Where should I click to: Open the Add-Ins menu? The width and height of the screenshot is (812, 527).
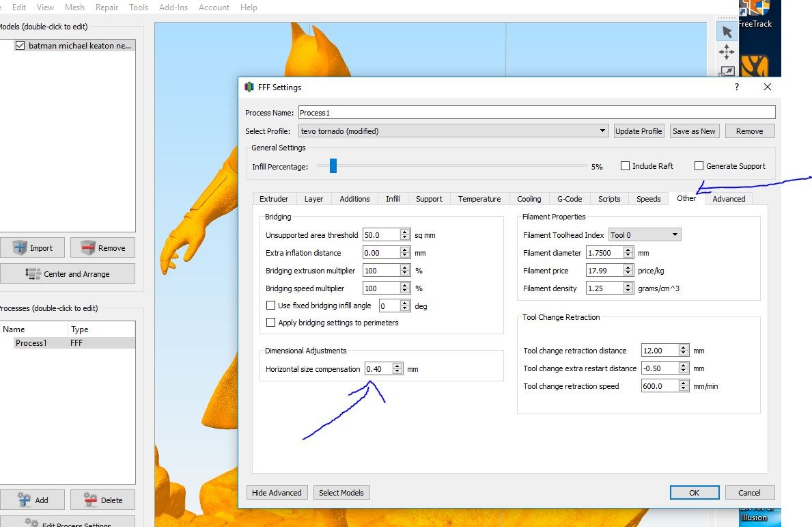tap(173, 8)
